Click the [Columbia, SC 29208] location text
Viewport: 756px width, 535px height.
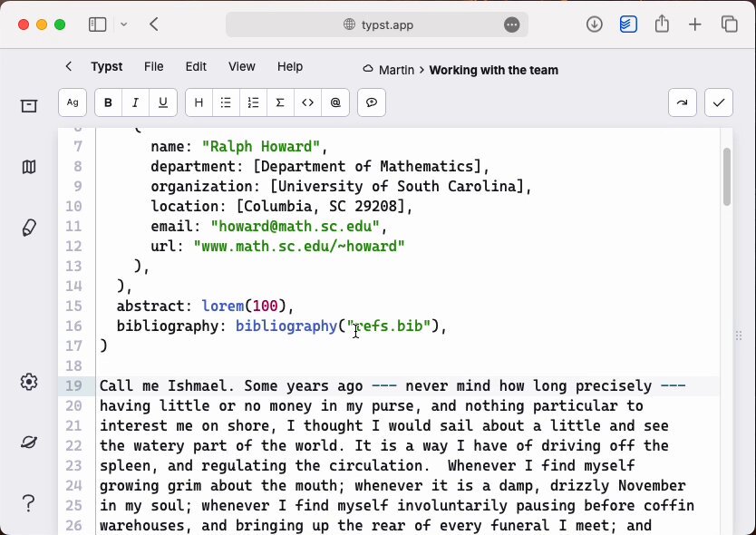[320, 206]
